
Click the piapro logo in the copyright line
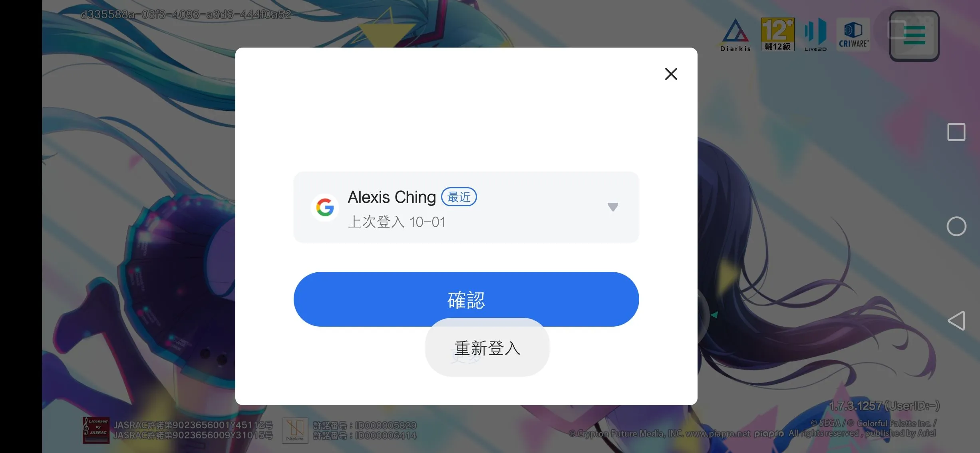coord(769,434)
